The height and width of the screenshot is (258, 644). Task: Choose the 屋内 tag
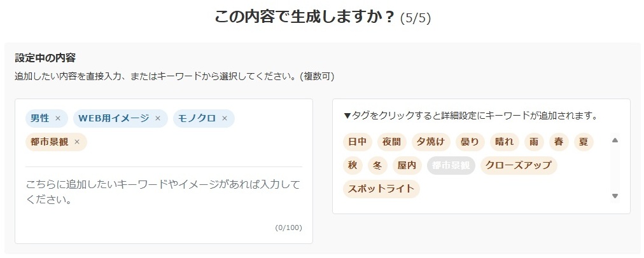pos(407,165)
